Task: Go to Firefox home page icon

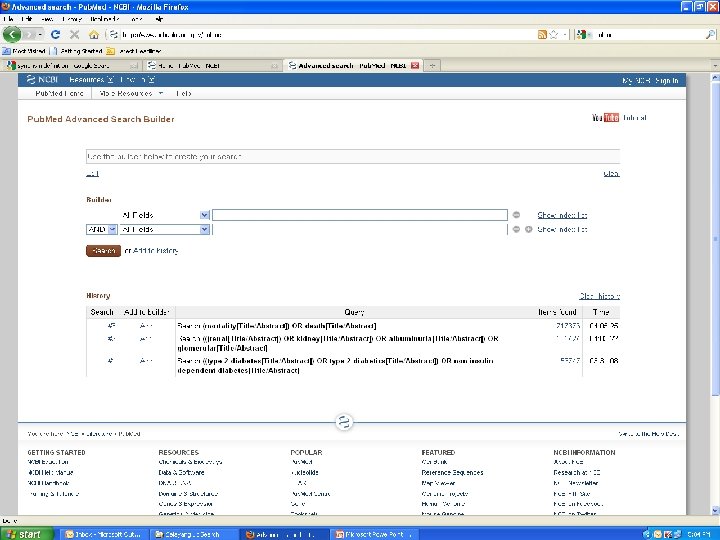Action: pyautogui.click(x=94, y=34)
